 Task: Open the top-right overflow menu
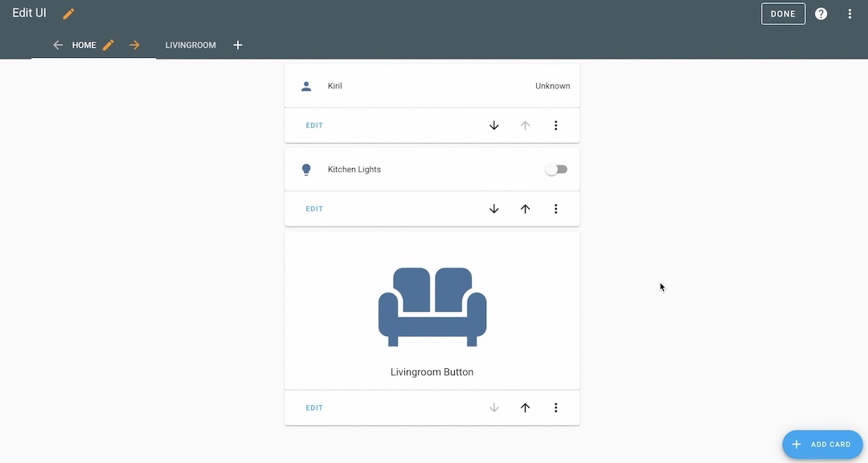coord(850,14)
